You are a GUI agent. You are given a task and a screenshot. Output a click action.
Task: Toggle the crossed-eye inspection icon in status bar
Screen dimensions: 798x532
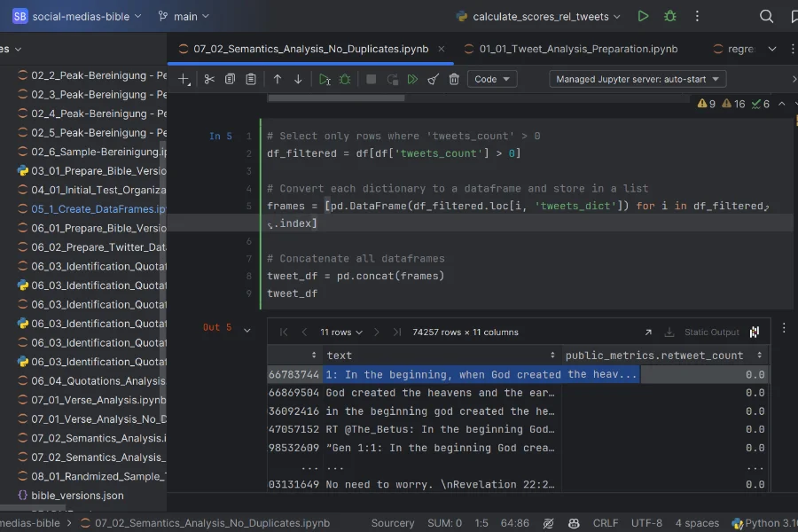point(549,523)
